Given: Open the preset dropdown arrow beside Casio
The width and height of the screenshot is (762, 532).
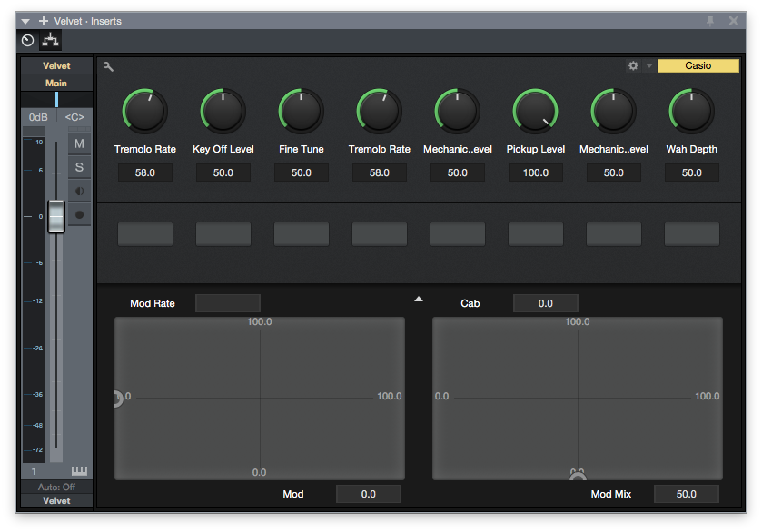Looking at the screenshot, I should pyautogui.click(x=649, y=66).
